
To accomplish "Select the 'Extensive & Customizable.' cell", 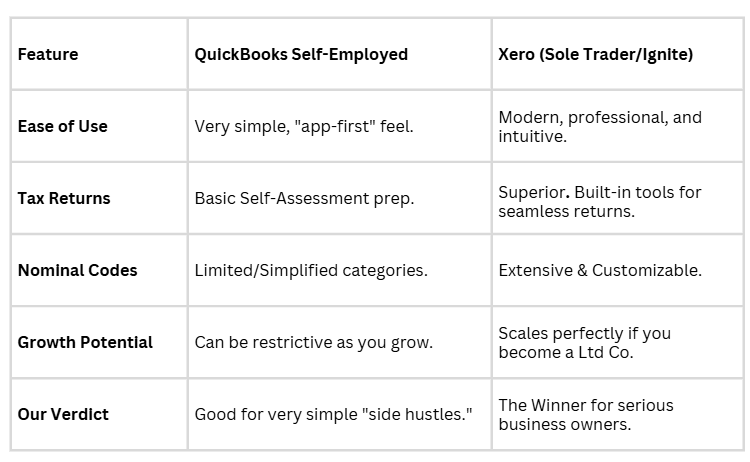I will tap(600, 270).
